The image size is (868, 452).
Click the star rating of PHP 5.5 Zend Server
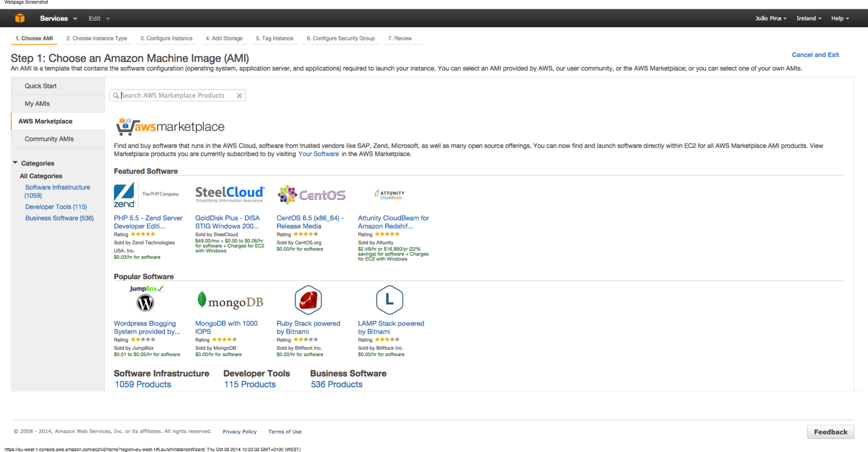(x=143, y=234)
